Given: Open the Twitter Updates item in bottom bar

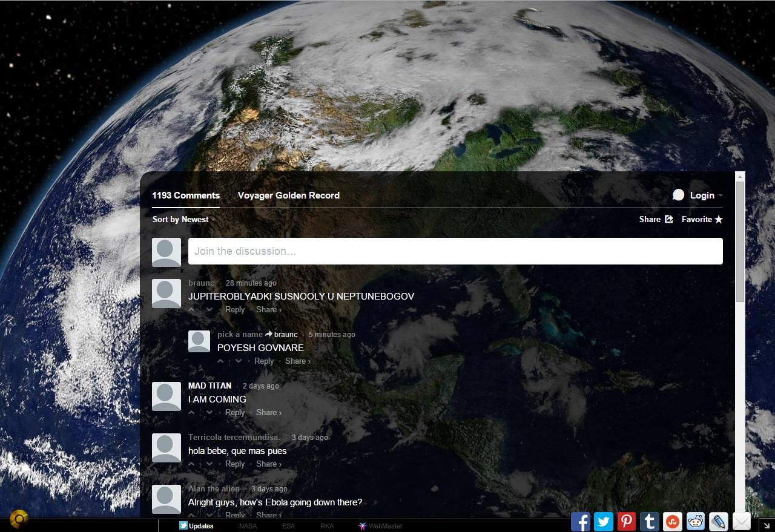Looking at the screenshot, I should [196, 525].
